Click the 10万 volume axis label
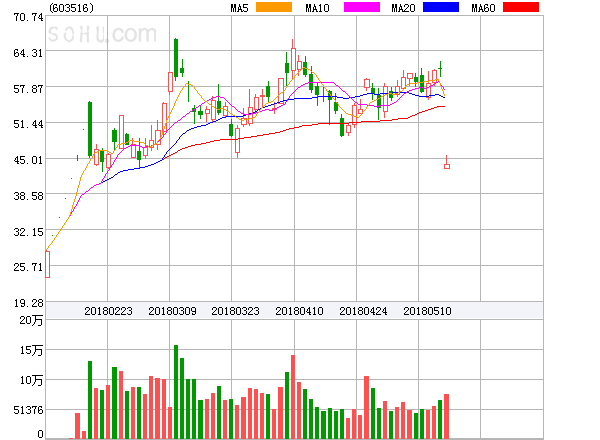Screen dimensions: 600x440 click(x=31, y=380)
